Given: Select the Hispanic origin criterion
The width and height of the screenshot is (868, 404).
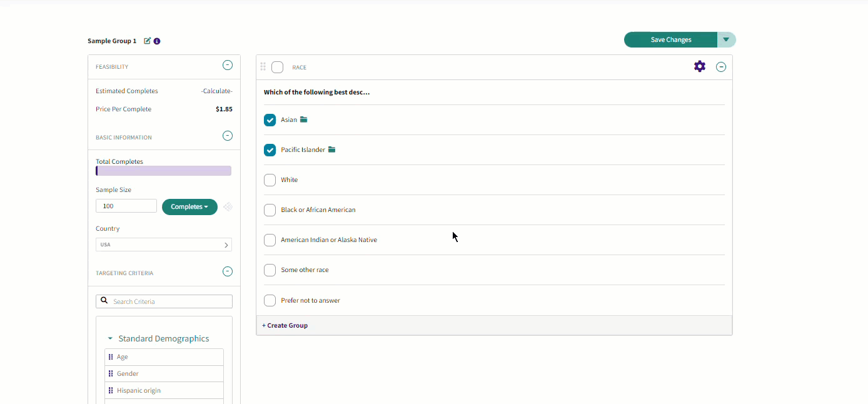Looking at the screenshot, I should [x=164, y=391].
